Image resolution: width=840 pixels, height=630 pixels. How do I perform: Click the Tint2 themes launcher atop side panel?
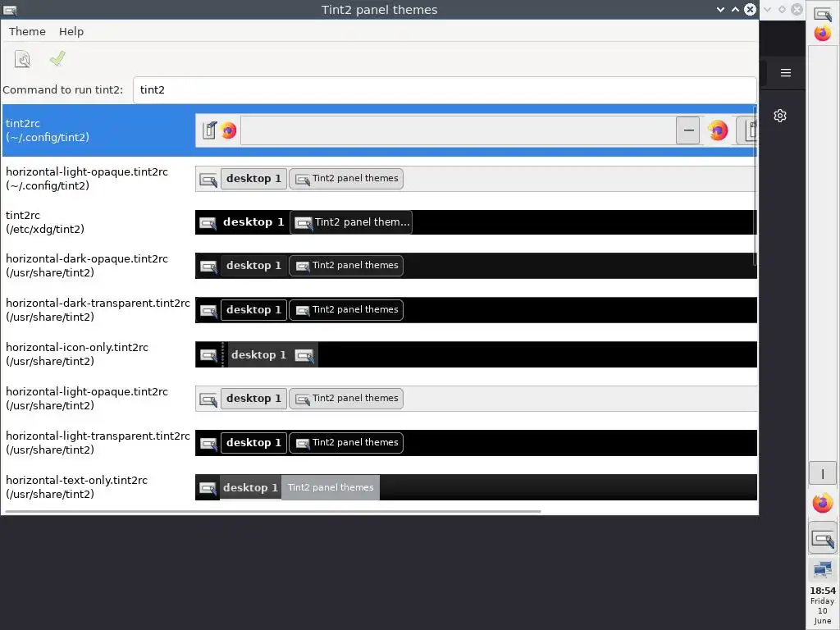[823, 13]
